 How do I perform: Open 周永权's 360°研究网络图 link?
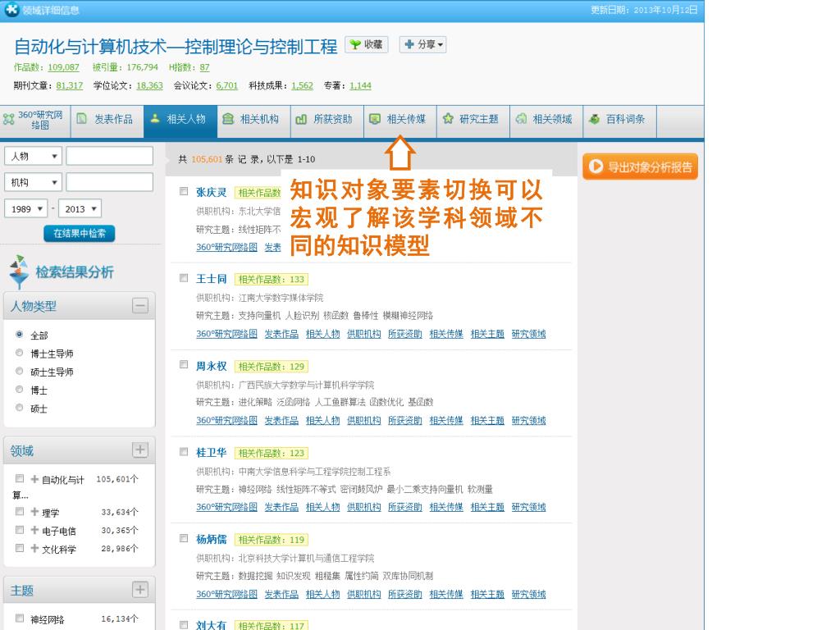[x=226, y=421]
